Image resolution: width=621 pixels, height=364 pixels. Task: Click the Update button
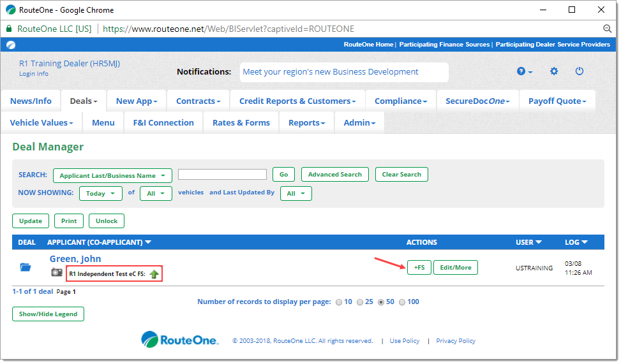pos(31,221)
